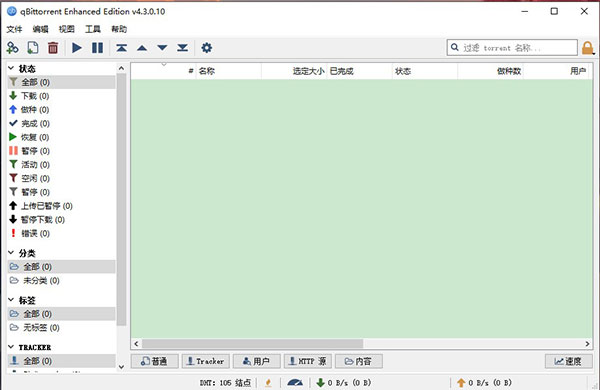
Task: Select 暂停 (0) filter with red pause icon
Action: 61,151
